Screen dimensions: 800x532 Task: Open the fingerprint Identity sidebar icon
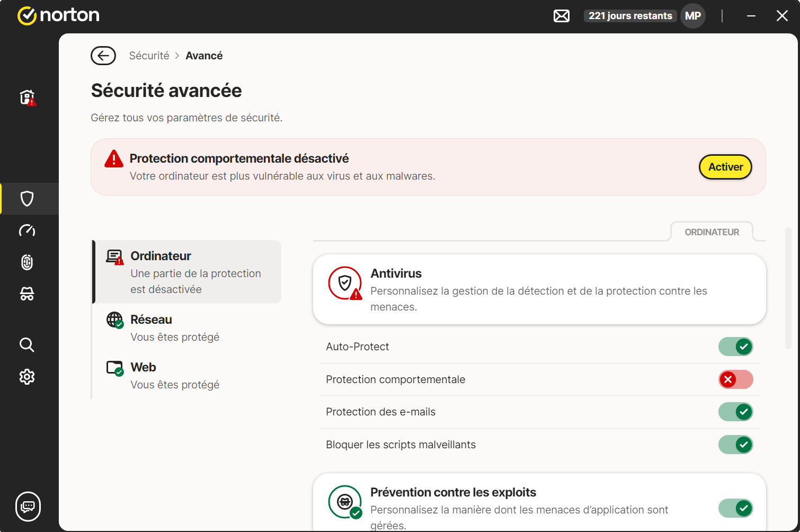[27, 262]
